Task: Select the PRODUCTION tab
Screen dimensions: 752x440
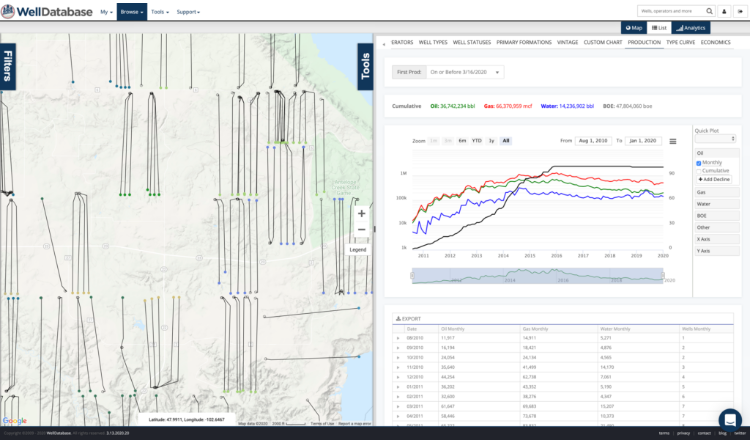Action: (x=644, y=42)
